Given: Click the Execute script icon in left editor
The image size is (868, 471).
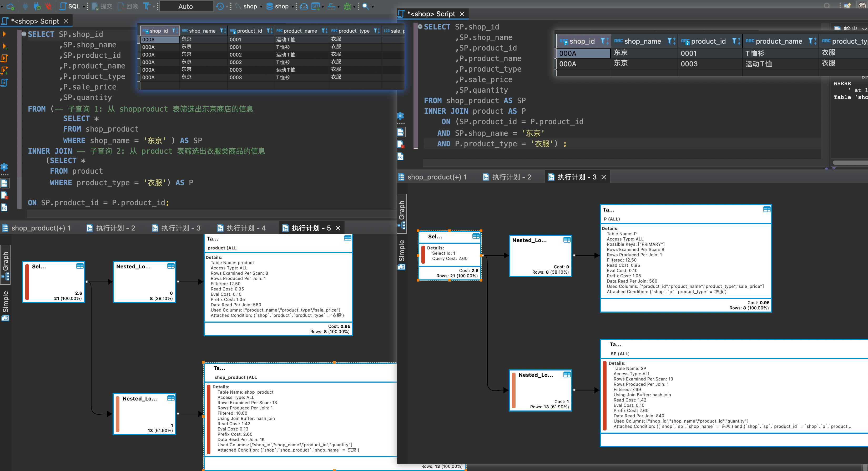Looking at the screenshot, I should [x=4, y=58].
